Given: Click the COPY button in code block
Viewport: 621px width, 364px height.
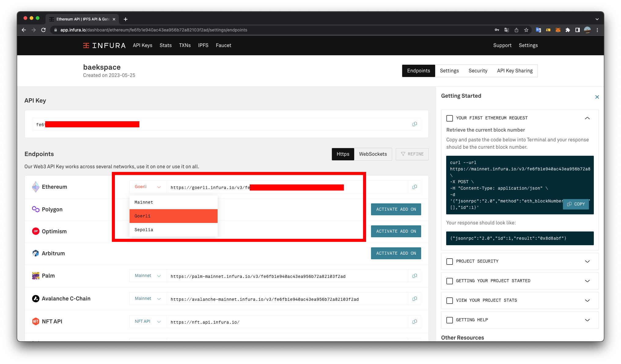Looking at the screenshot, I should 576,204.
